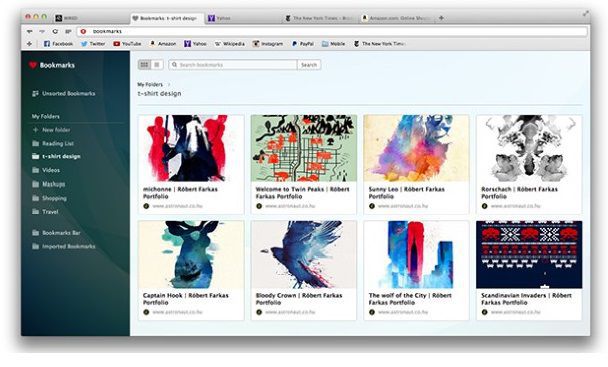Image resolution: width=608 pixels, height=367 pixels.
Task: Switch to the Amazon.com tab
Action: tap(396, 18)
